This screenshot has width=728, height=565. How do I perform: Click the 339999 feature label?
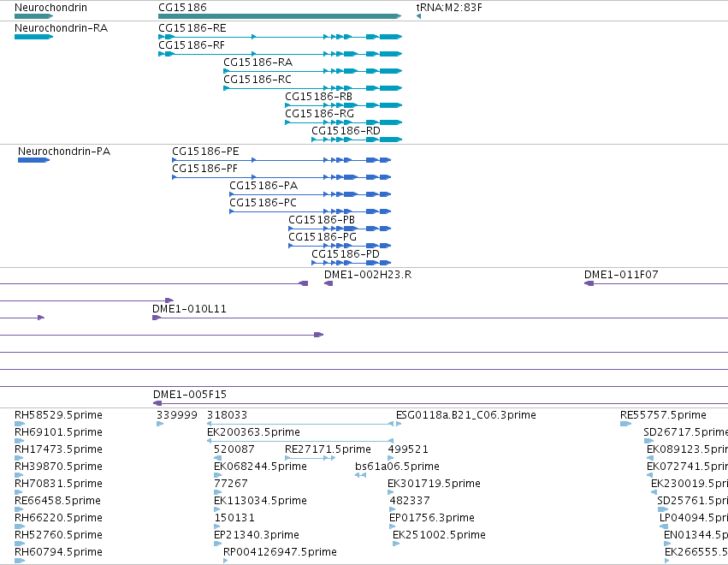coord(177,415)
